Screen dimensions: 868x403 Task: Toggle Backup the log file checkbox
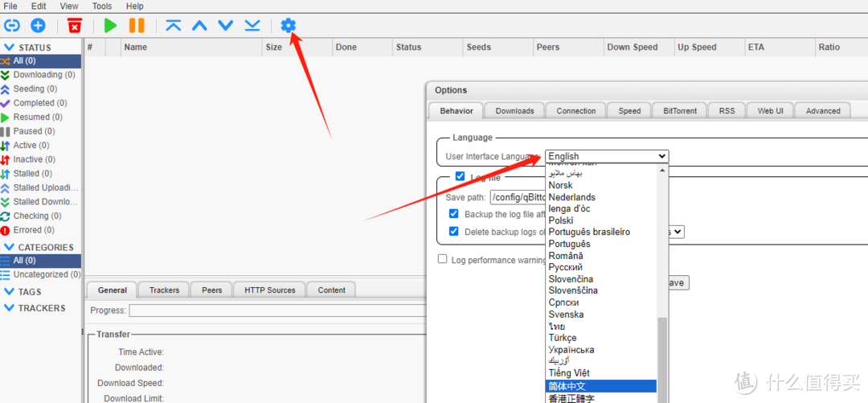coord(454,214)
